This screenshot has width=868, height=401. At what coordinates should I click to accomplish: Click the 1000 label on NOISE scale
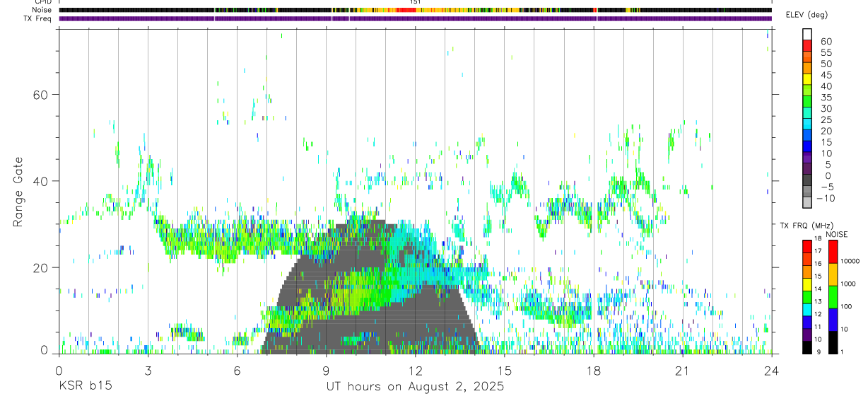[848, 284]
